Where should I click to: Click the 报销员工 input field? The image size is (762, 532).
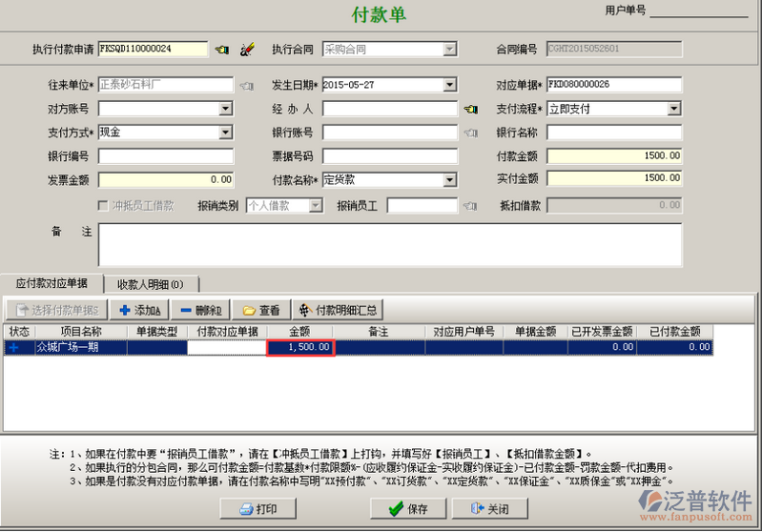[422, 206]
